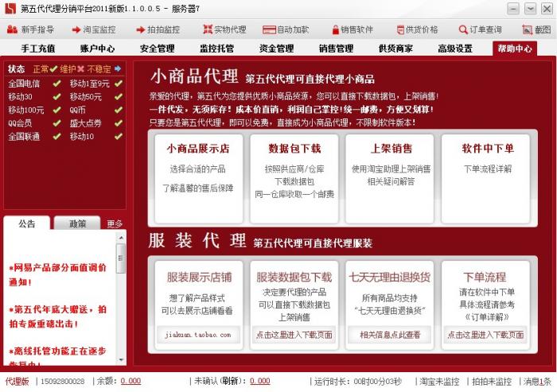
Task: Click announcement scrollbar down arrow
Action: [x=121, y=360]
